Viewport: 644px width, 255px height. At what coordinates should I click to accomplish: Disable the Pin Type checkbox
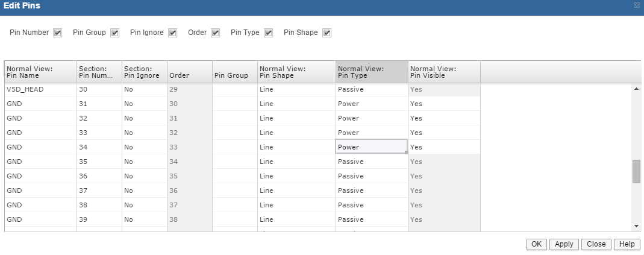coord(269,33)
